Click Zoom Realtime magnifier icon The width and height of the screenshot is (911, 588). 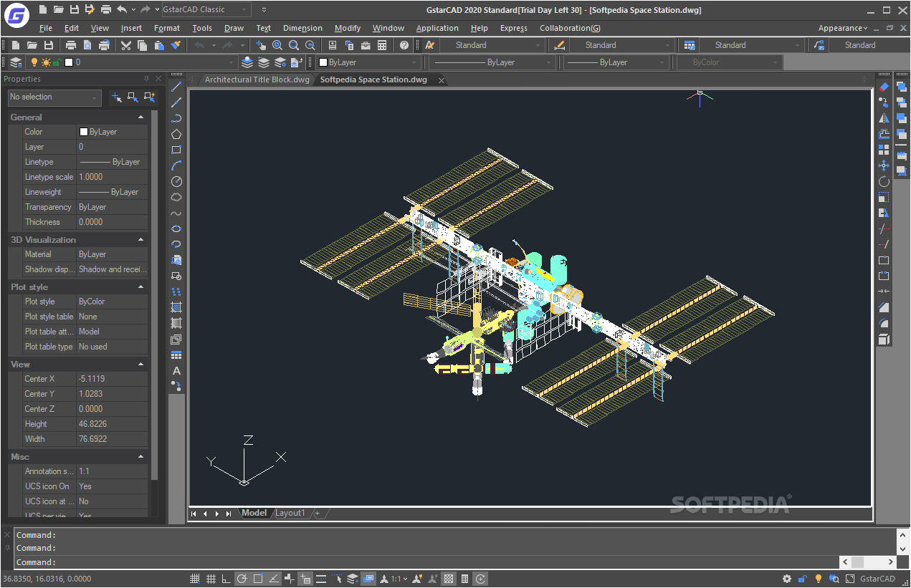pyautogui.click(x=277, y=45)
